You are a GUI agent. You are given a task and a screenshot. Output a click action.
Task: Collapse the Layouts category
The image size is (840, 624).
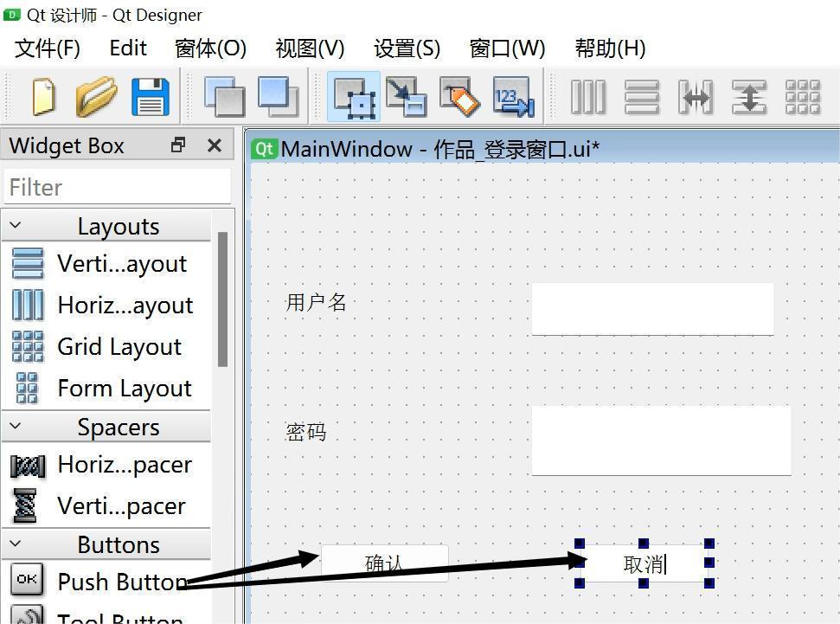16,226
